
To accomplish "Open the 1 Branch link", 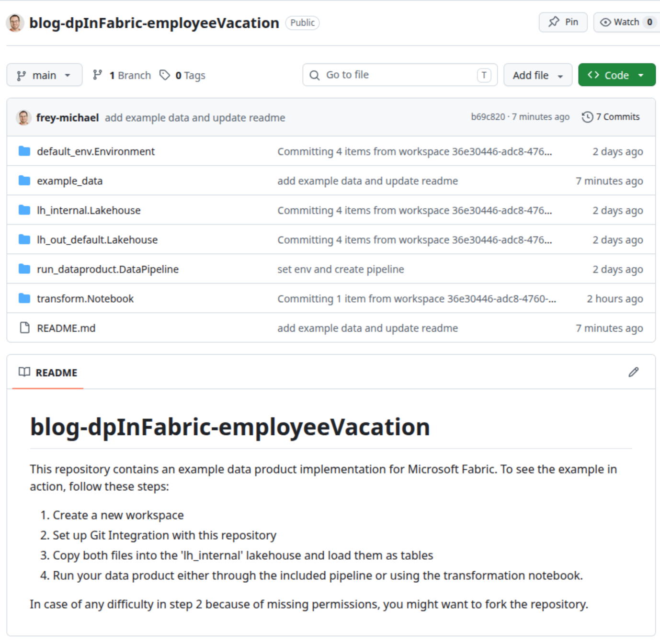I will (122, 75).
